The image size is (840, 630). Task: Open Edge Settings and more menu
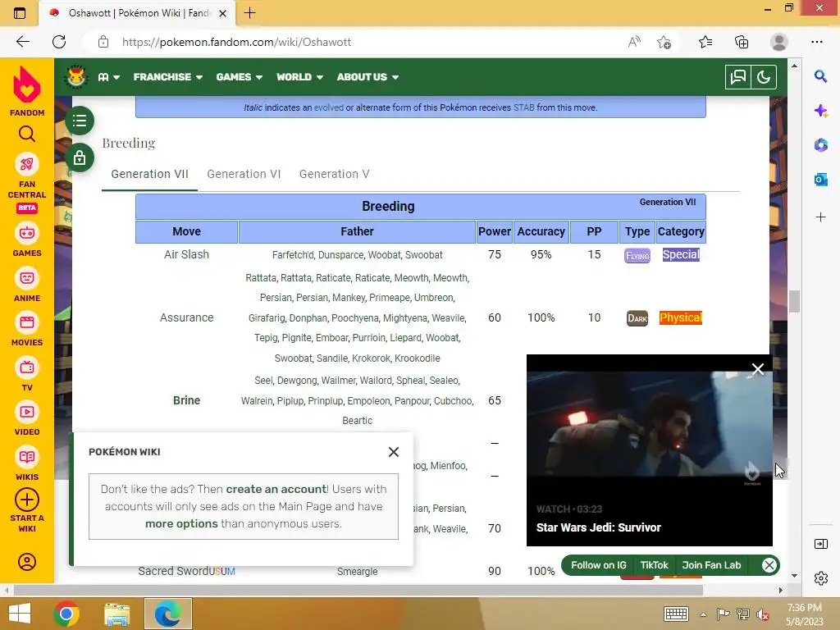pyautogui.click(x=816, y=42)
